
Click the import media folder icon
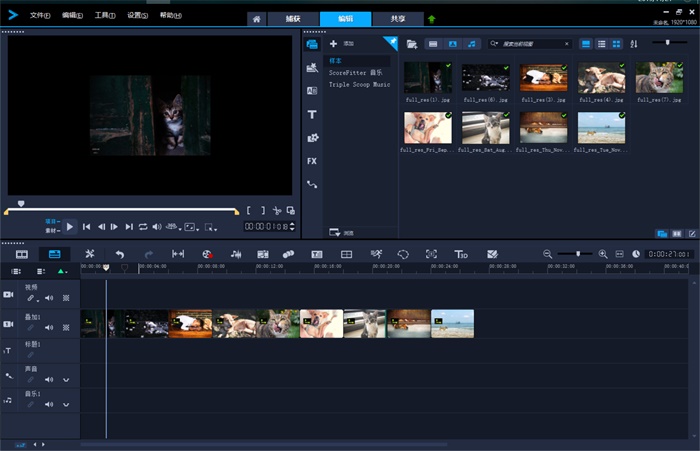click(x=410, y=44)
